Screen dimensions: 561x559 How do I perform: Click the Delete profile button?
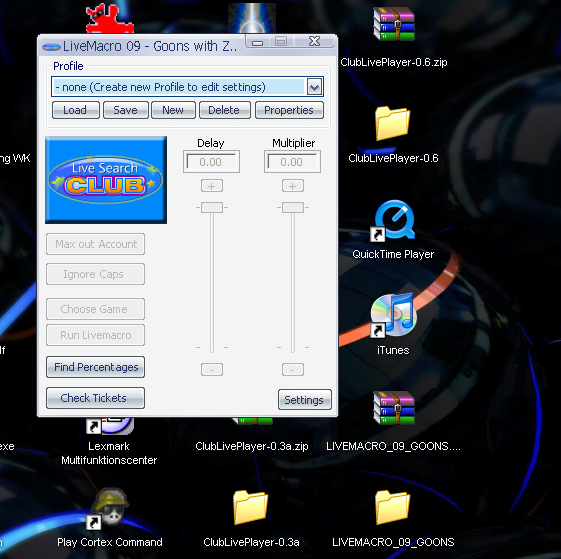pyautogui.click(x=224, y=110)
